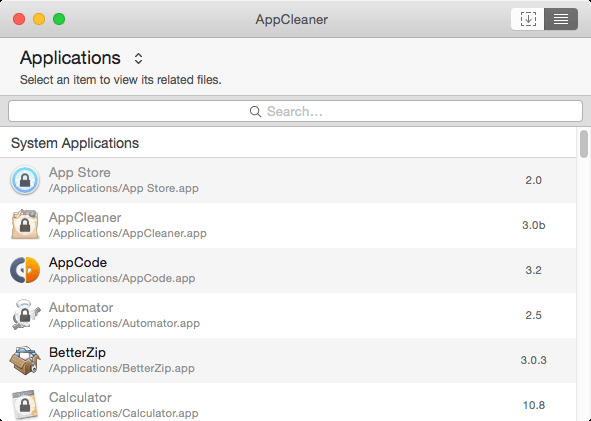
Task: Select the list view toolbar icon
Action: coord(561,19)
